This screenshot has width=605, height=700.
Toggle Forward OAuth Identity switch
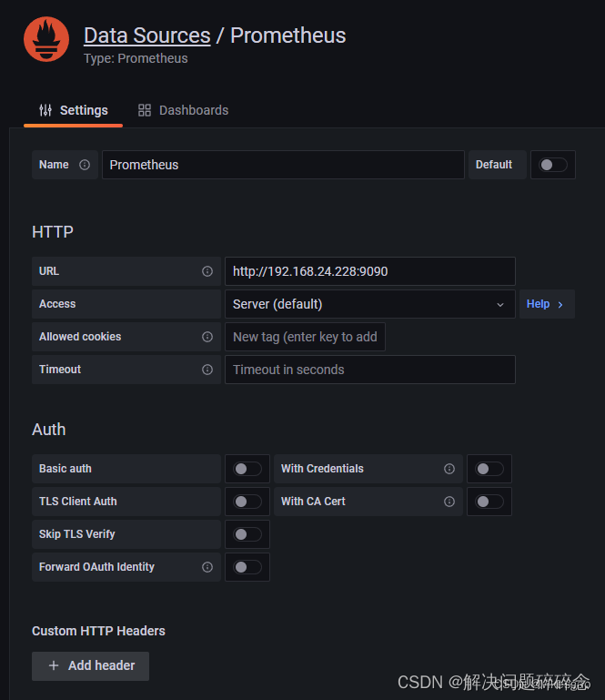(x=247, y=567)
